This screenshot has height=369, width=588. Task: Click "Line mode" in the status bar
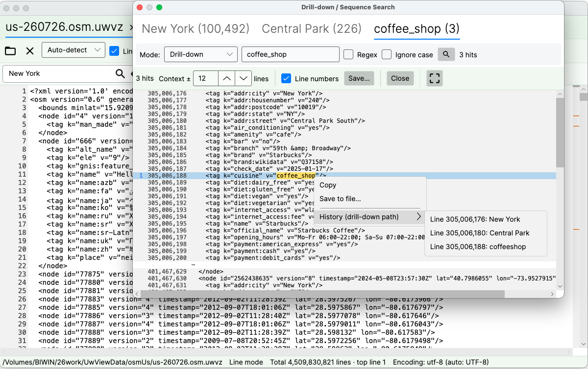click(x=246, y=362)
